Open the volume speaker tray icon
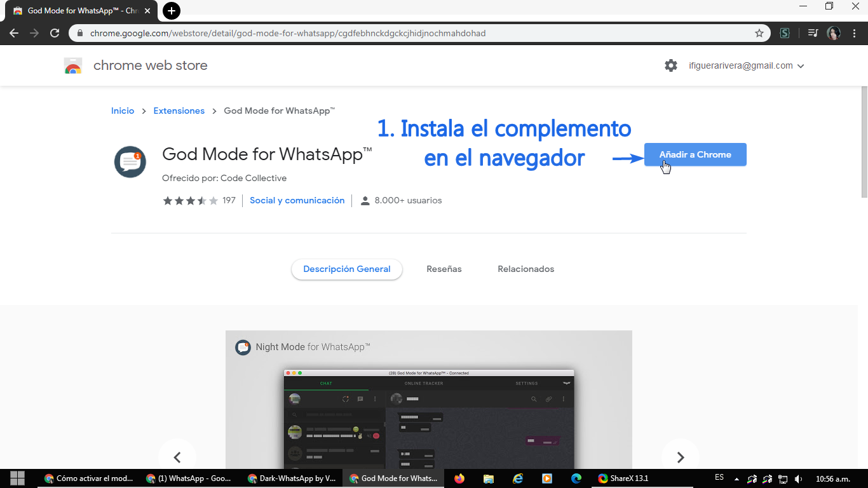The width and height of the screenshot is (868, 488). click(x=798, y=479)
